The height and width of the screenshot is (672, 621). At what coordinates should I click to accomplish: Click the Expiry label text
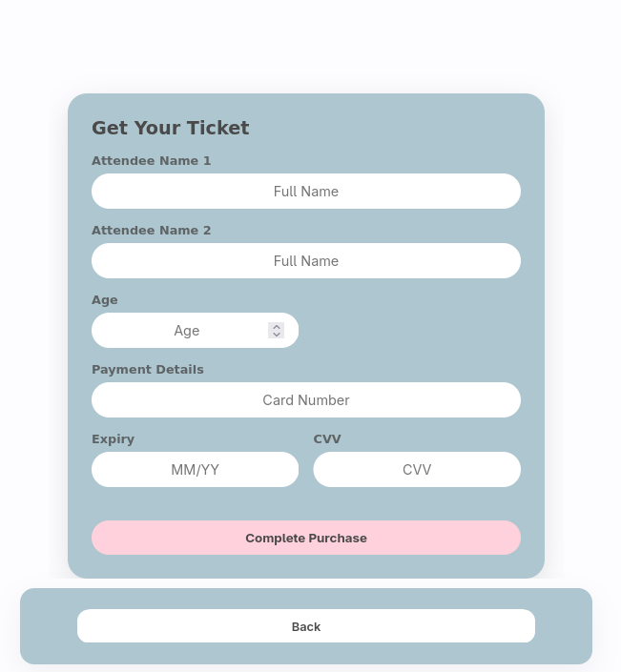point(113,439)
